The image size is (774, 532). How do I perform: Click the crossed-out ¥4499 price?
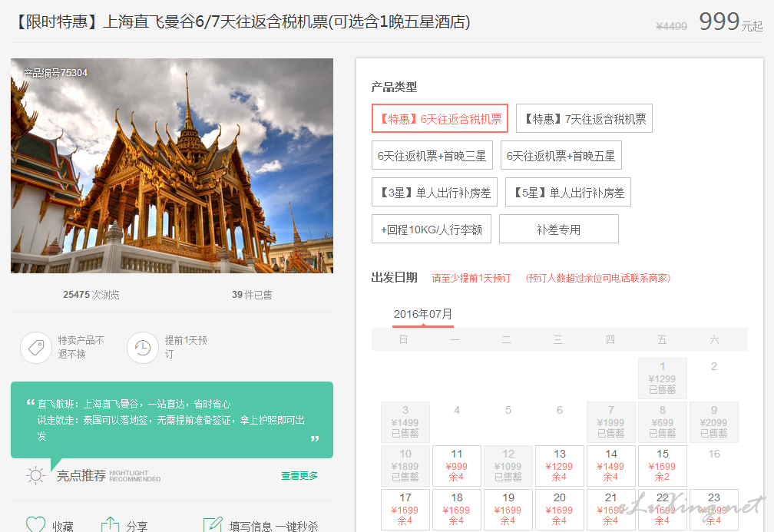tap(671, 26)
